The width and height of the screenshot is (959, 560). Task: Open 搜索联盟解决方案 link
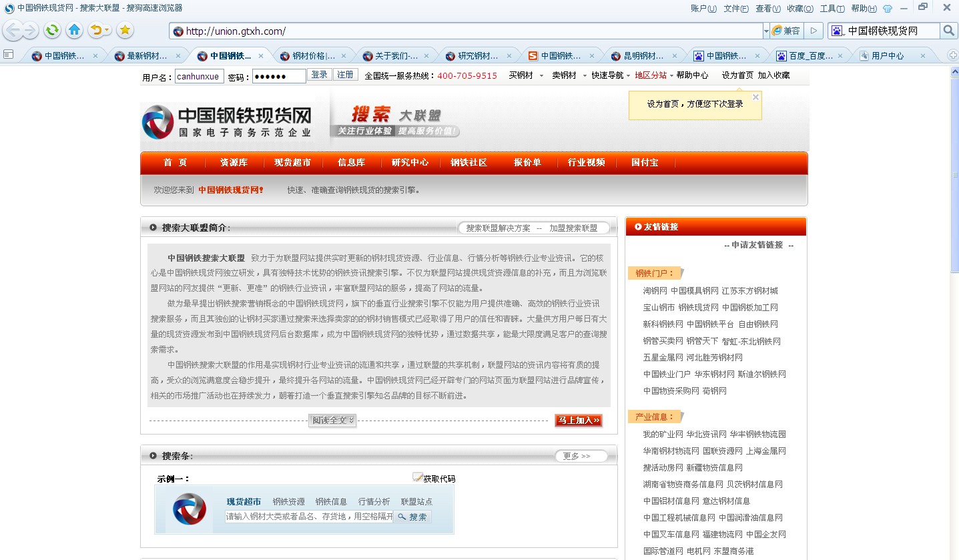(498, 228)
